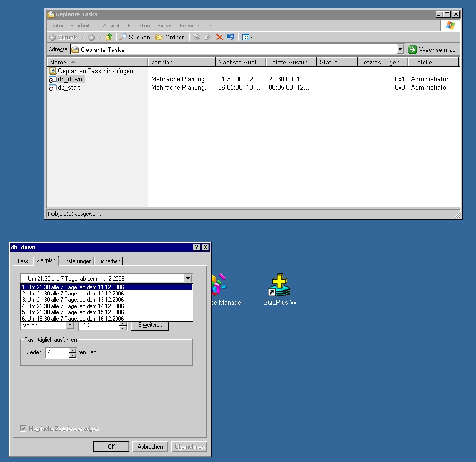This screenshot has width=476, height=462.
Task: Select the db_start task icon
Action: (52, 88)
